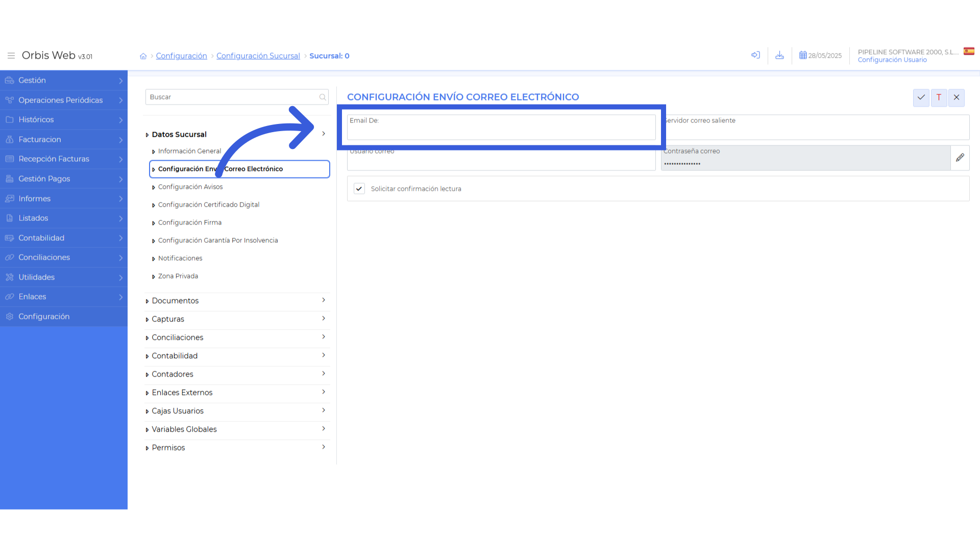The height and width of the screenshot is (551, 980).
Task: Expand Contabilidad settings section
Action: [237, 356]
